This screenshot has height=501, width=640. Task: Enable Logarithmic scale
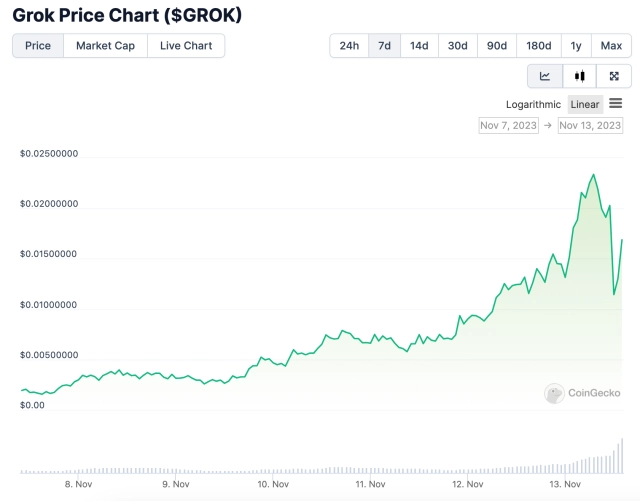[x=533, y=105]
